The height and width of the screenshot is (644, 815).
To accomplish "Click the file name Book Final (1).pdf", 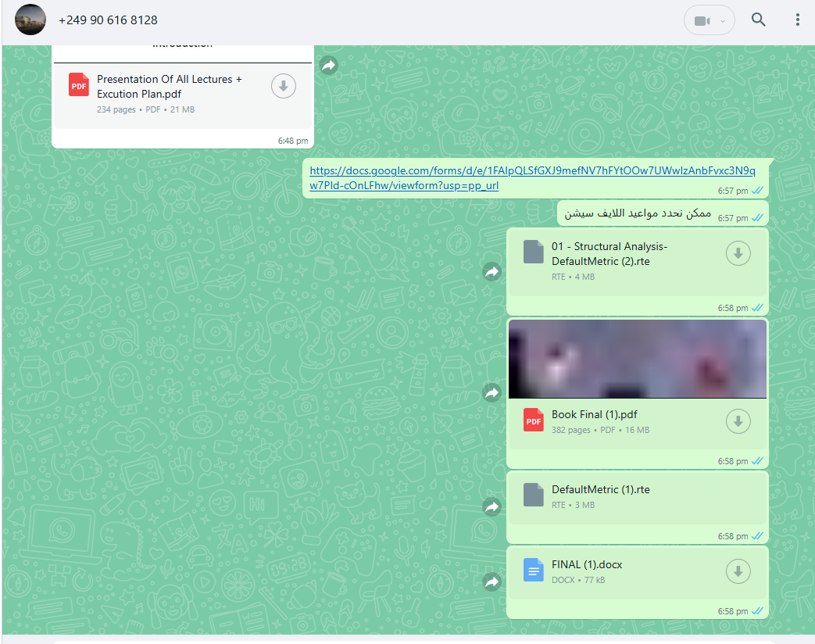I will [594, 414].
